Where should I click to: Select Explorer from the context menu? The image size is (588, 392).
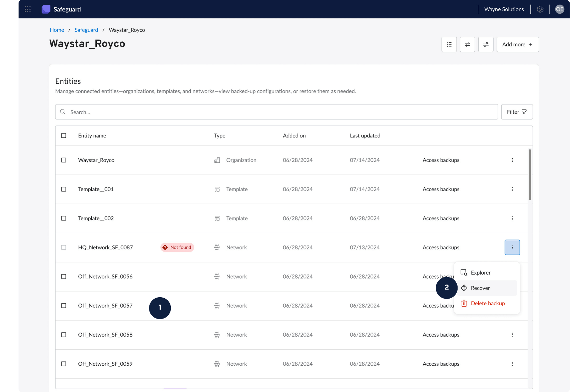click(x=487, y=273)
